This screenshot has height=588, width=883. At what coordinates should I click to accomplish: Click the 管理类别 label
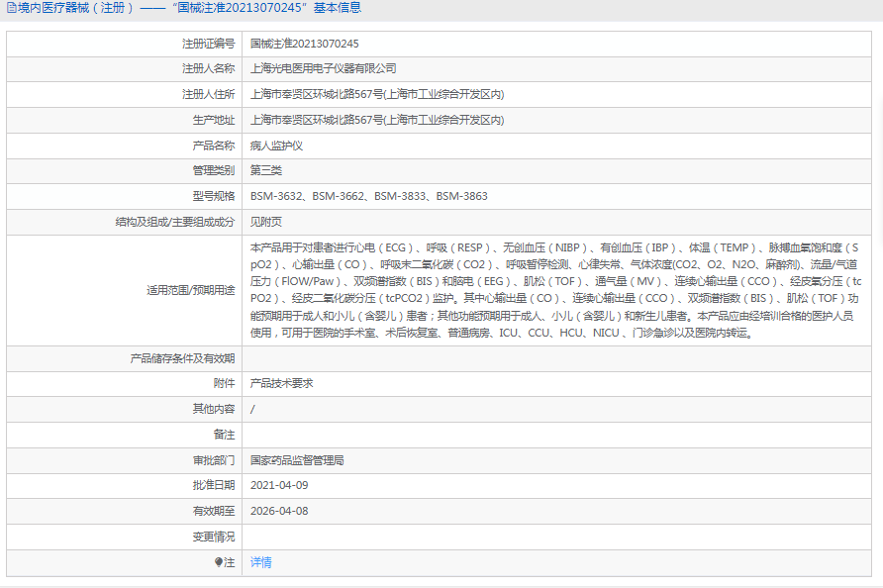click(214, 170)
